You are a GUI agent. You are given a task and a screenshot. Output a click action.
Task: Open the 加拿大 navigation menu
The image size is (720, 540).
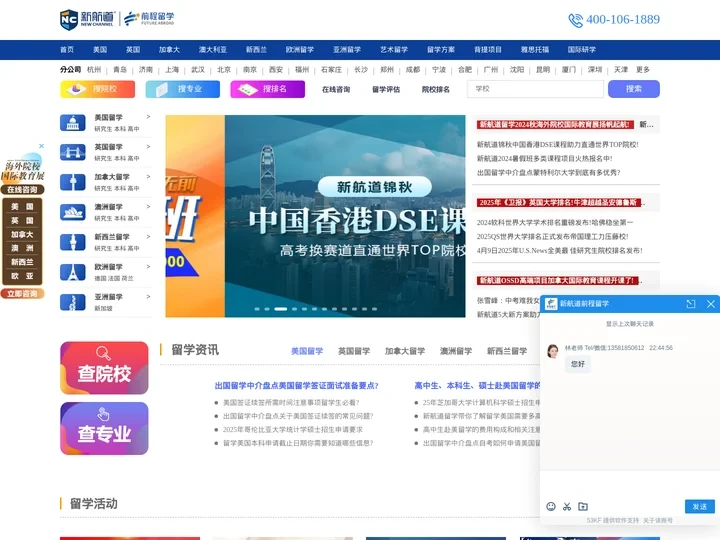(169, 50)
